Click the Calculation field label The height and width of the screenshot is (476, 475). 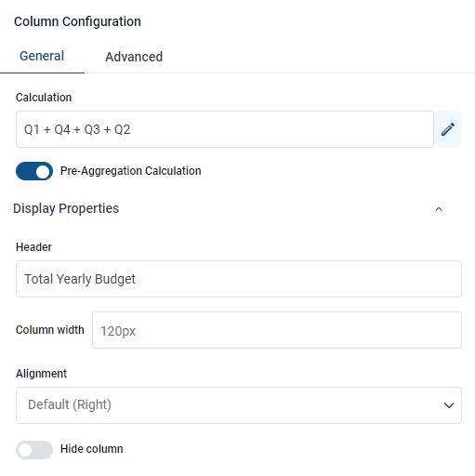(44, 98)
